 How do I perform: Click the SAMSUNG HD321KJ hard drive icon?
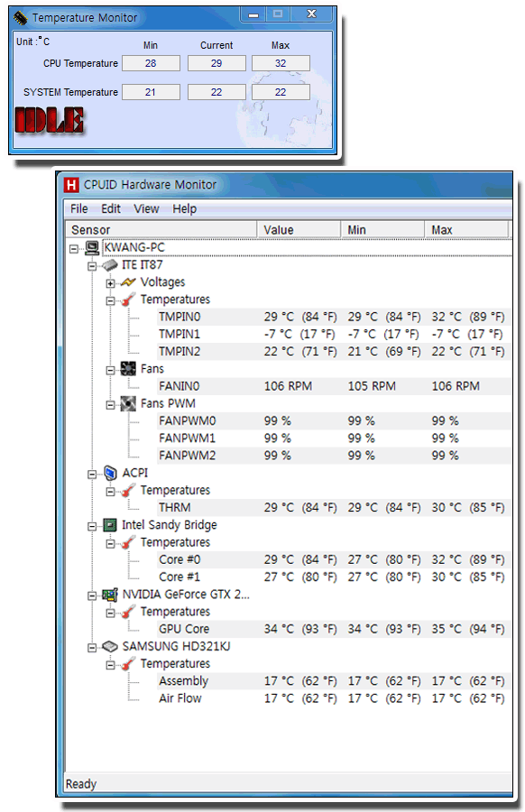click(110, 647)
